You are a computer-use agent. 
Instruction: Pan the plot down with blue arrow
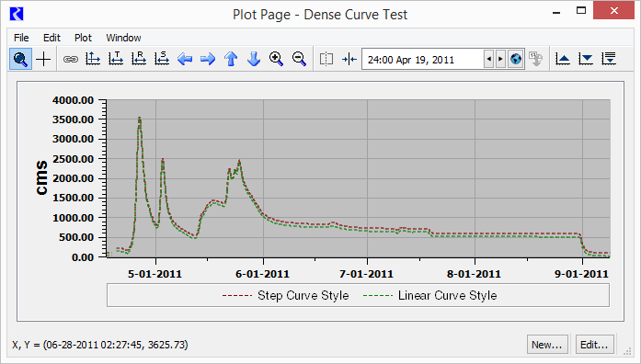254,59
